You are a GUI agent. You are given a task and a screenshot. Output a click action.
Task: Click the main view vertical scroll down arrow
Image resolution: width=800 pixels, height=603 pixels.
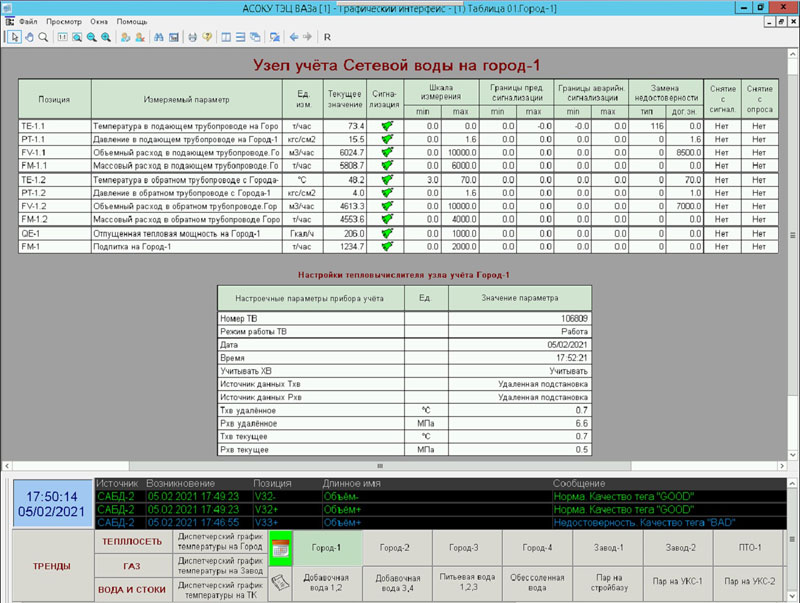coord(792,455)
